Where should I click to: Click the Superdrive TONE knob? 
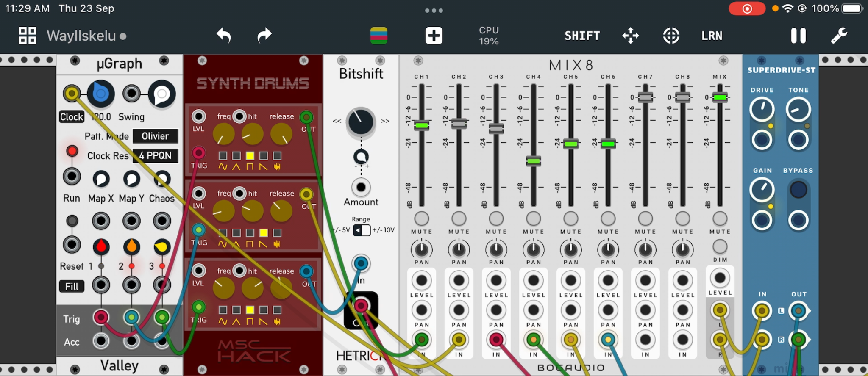[798, 109]
